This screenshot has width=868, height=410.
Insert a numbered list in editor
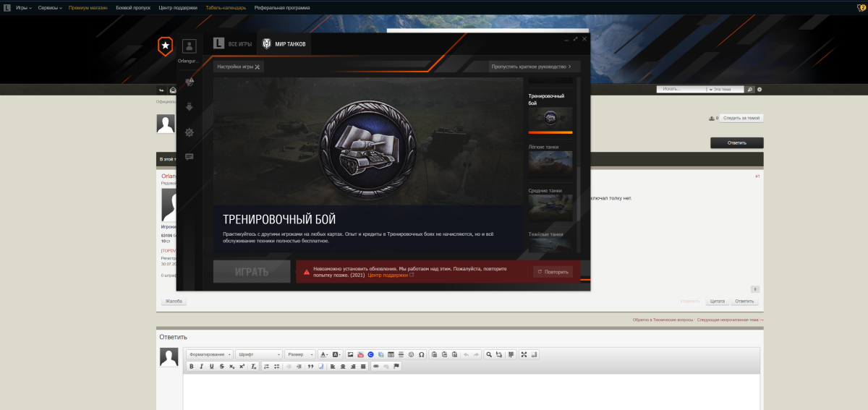click(266, 367)
